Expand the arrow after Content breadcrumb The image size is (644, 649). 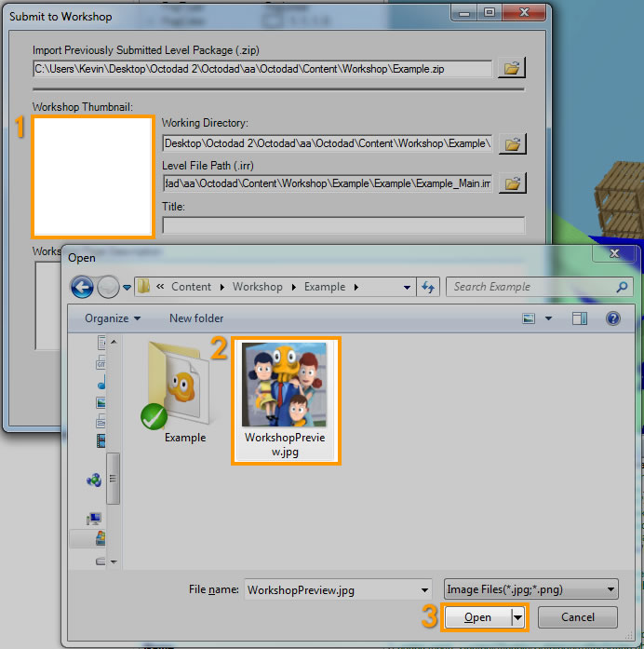222,287
